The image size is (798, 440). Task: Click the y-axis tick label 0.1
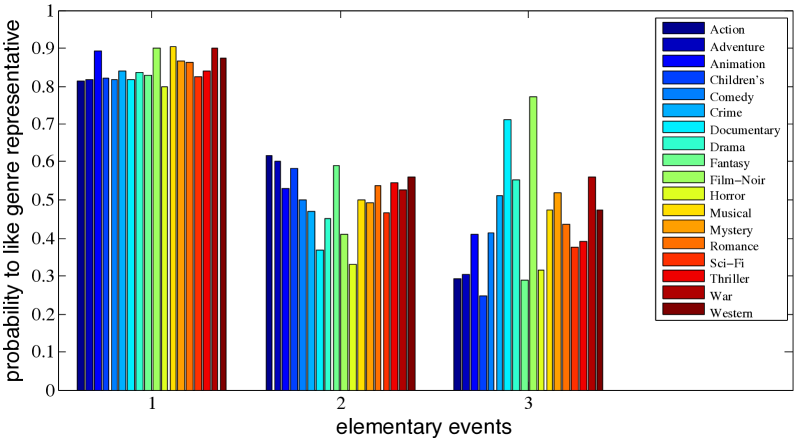43,352
